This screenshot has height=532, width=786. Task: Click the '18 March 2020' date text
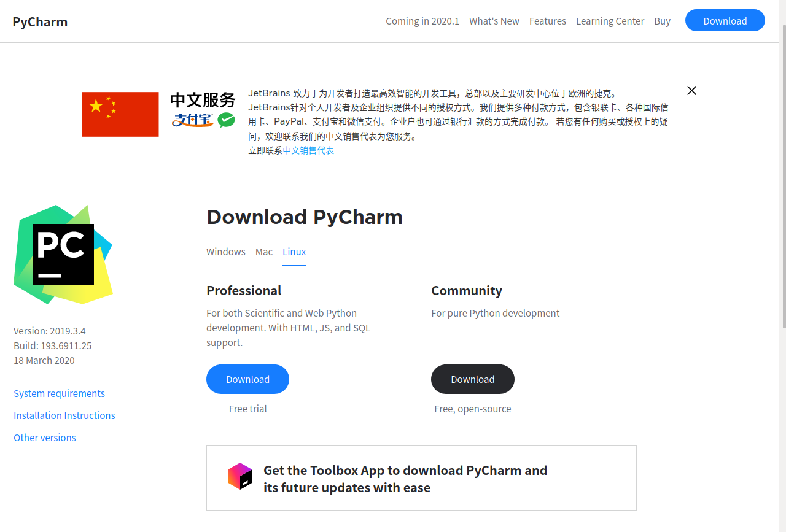[44, 360]
